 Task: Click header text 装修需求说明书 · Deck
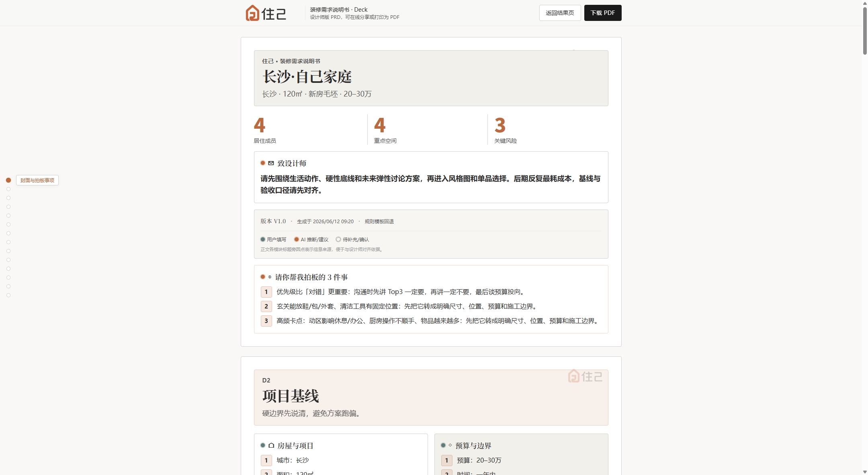tap(338, 10)
